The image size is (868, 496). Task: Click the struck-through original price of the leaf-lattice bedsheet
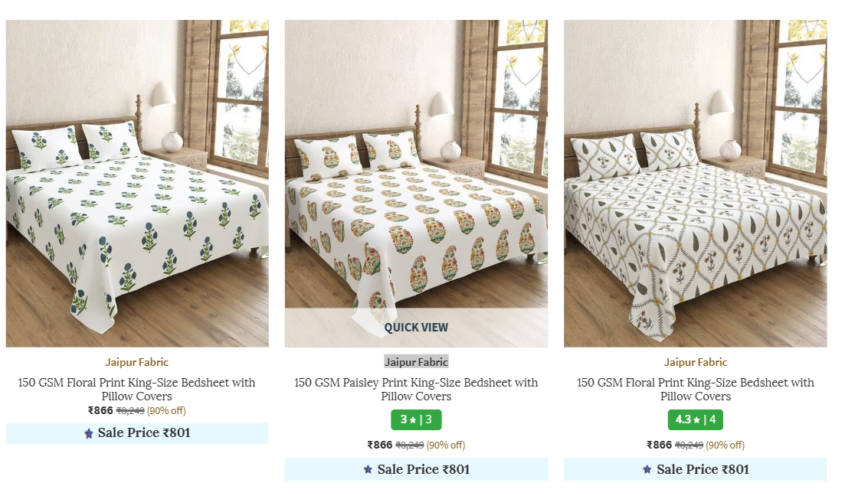pyautogui.click(x=689, y=445)
